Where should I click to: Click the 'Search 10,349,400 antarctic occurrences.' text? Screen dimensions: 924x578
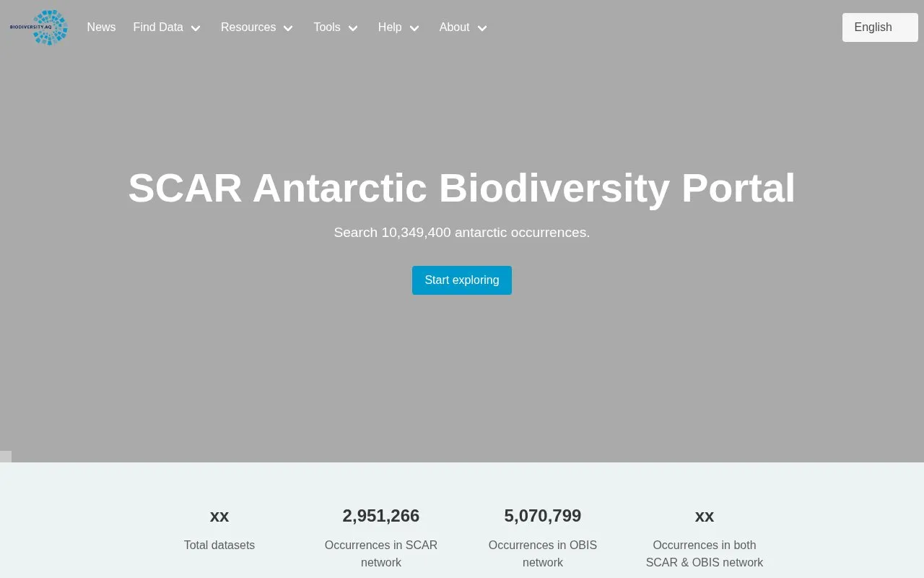[462, 233]
